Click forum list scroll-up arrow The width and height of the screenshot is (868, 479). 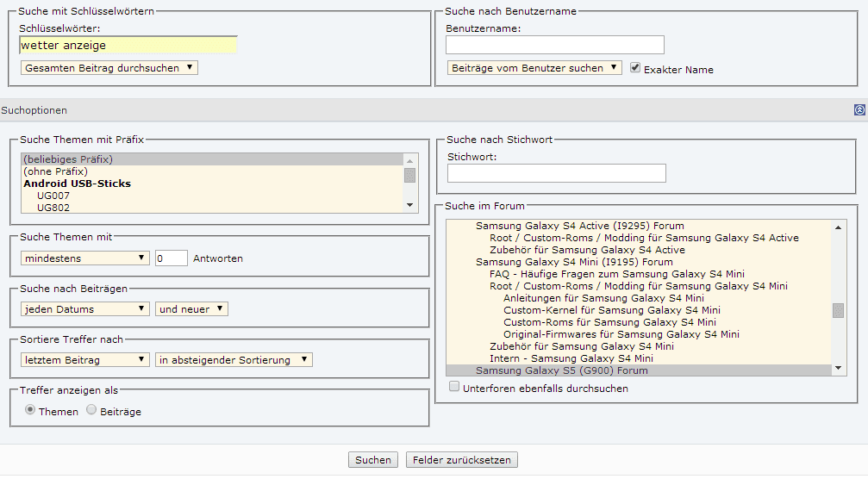tap(838, 227)
